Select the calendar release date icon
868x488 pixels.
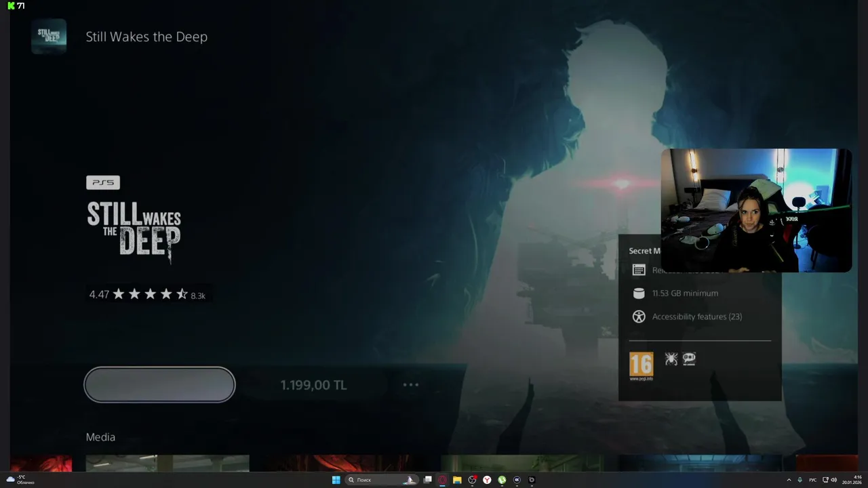638,270
